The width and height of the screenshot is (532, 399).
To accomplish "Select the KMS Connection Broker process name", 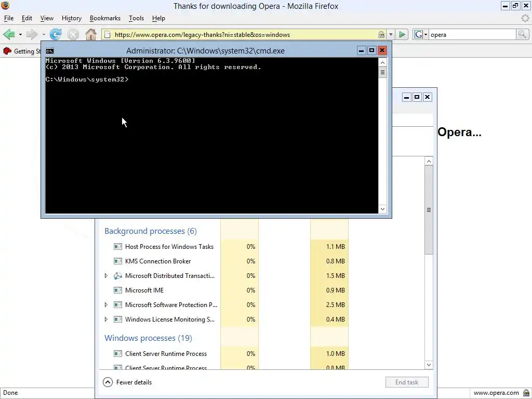I will [158, 261].
